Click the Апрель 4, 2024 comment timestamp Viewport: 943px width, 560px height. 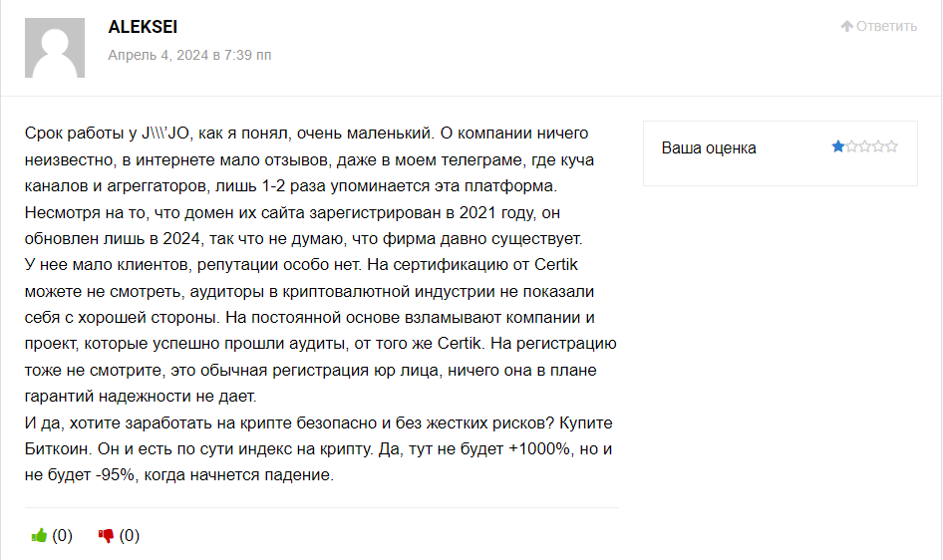(x=189, y=55)
